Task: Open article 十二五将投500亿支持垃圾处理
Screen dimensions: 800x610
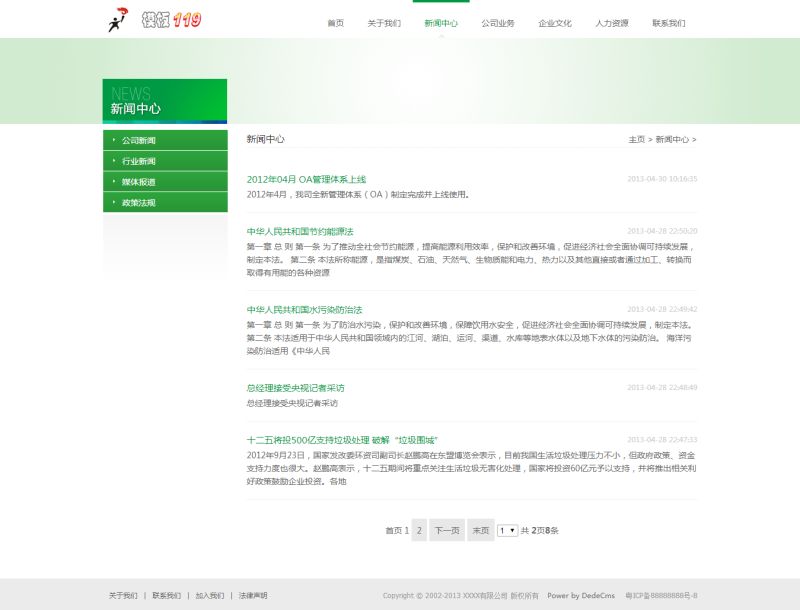Action: tap(342, 440)
